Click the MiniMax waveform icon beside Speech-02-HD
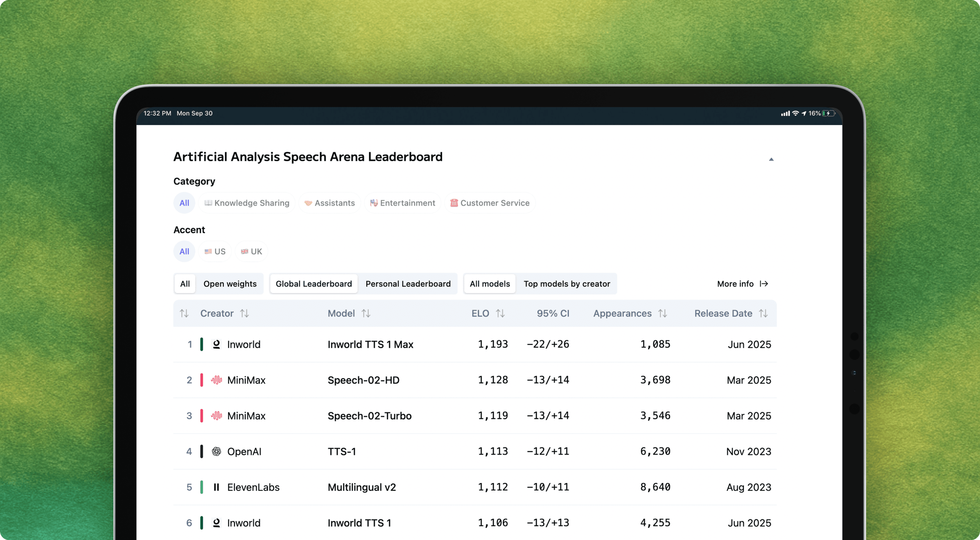 click(217, 380)
